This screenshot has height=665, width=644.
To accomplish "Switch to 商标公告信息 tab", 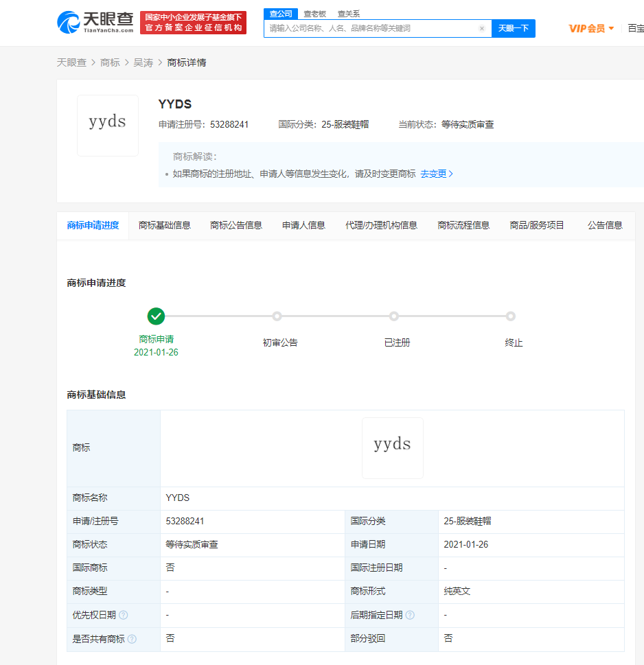I will click(x=236, y=225).
